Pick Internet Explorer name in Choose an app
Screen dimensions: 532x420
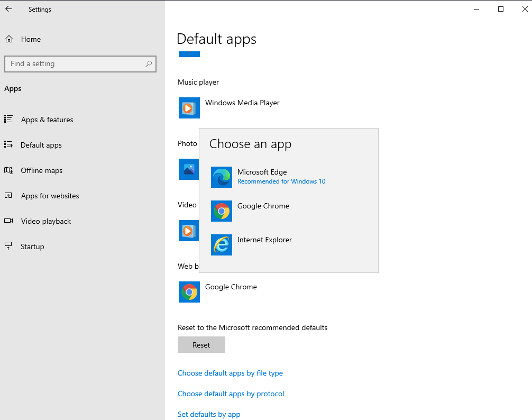[x=264, y=240]
